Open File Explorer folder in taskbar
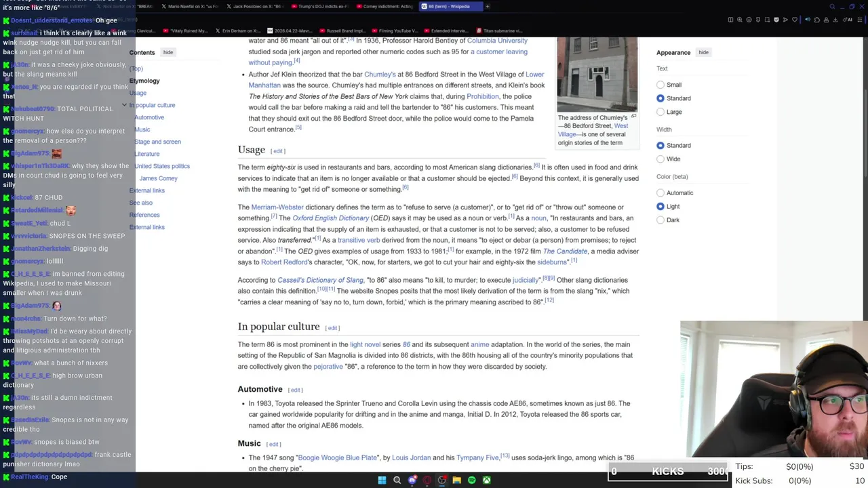Screen dimensions: 868x488 click(x=456, y=480)
